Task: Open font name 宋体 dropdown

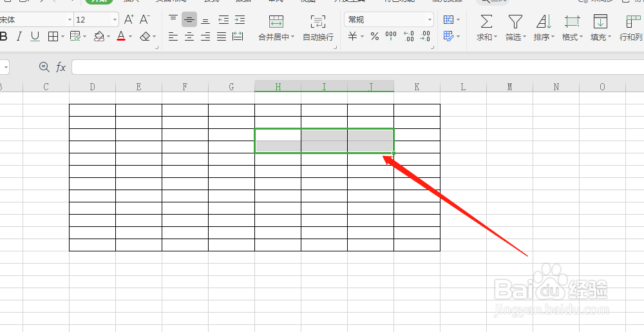Action: pyautogui.click(x=70, y=19)
